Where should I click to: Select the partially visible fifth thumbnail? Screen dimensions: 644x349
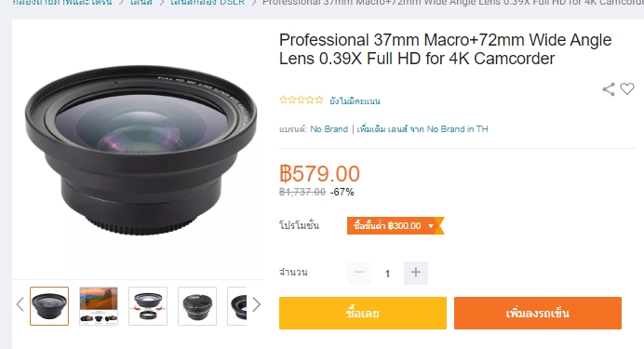(x=237, y=306)
